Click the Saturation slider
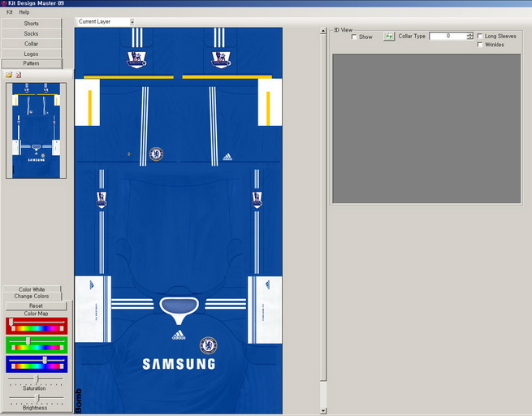Screen dimensions: 532x416 (36, 379)
